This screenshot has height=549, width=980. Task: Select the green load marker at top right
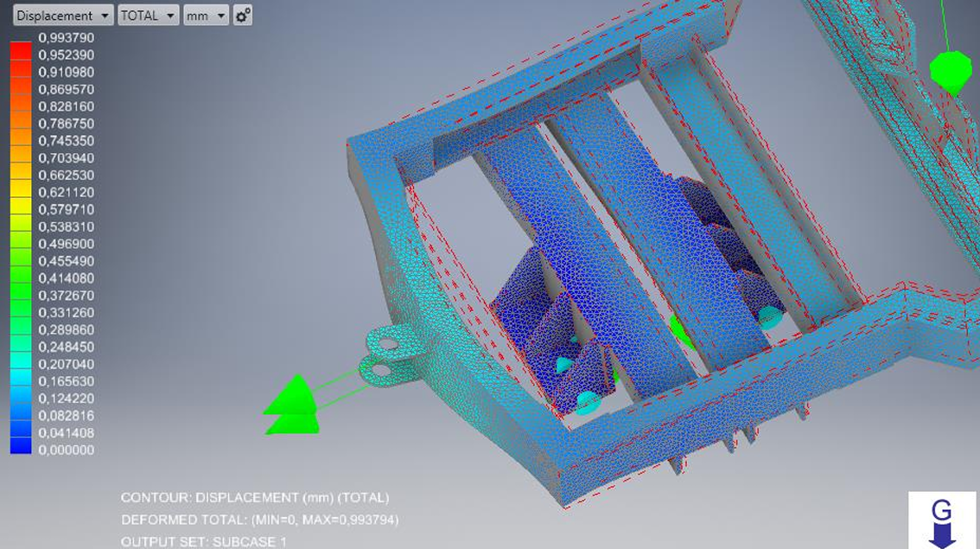[951, 72]
